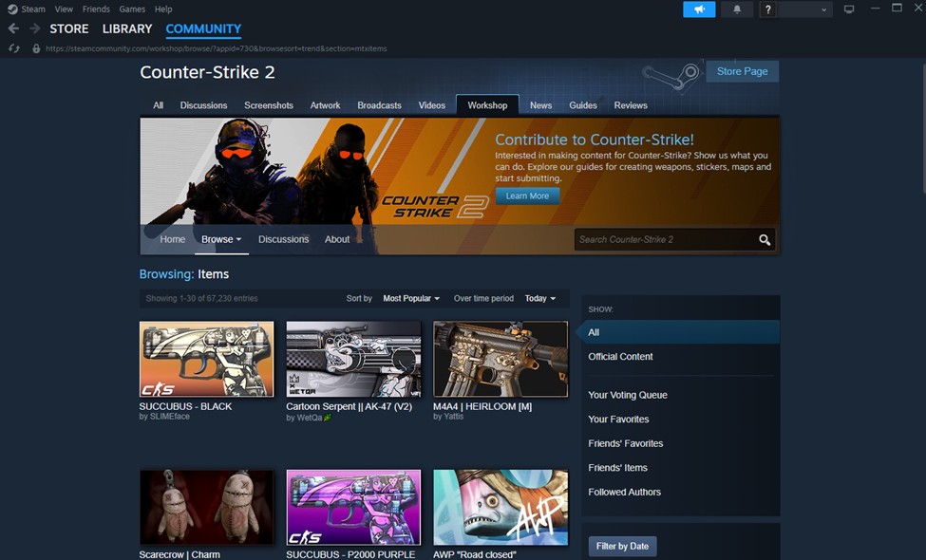
Task: Switch to the Videos tab
Action: click(x=432, y=105)
